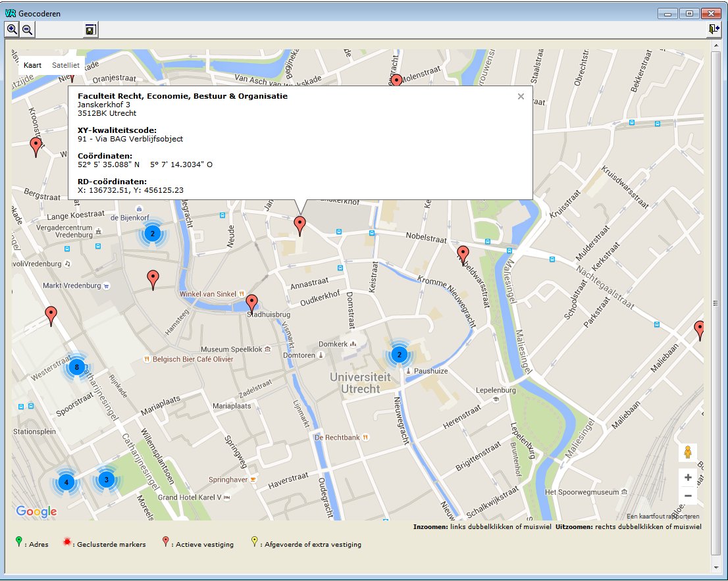
Task: Select red marker near Molenstraat
Action: coord(396,80)
